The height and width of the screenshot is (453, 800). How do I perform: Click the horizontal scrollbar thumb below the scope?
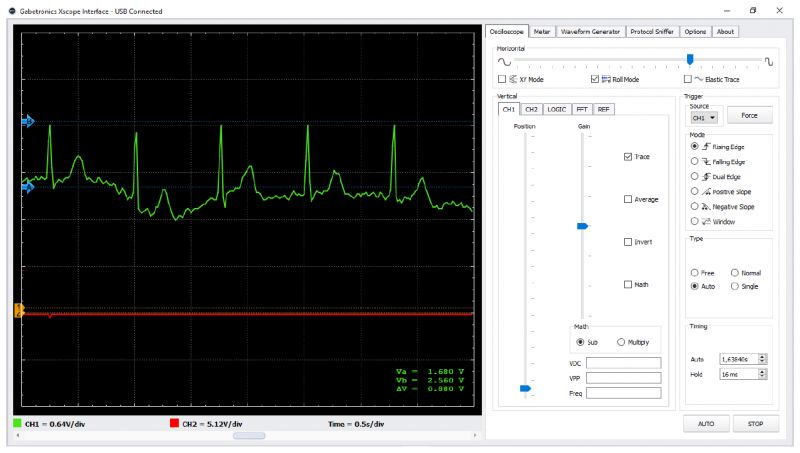(249, 436)
